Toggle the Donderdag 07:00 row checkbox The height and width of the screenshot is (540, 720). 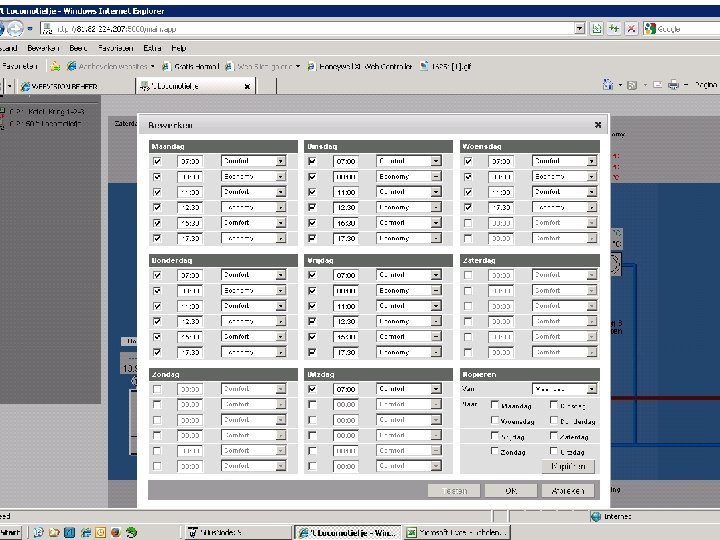tap(157, 275)
